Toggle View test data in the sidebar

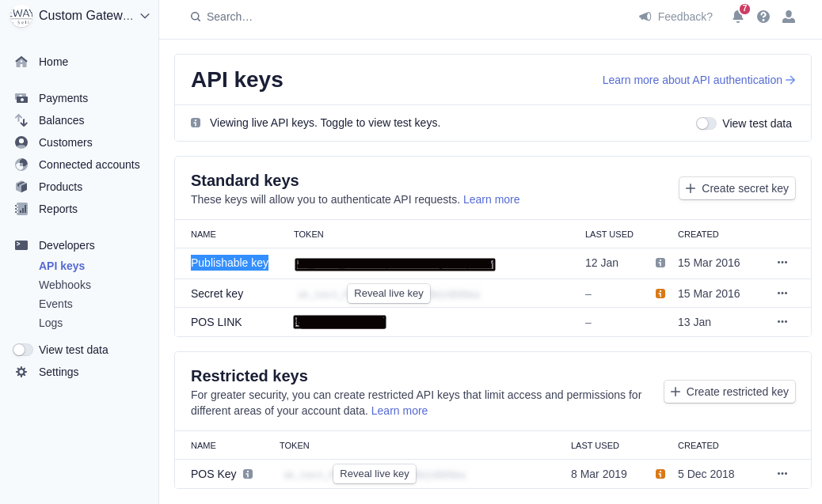[22, 350]
